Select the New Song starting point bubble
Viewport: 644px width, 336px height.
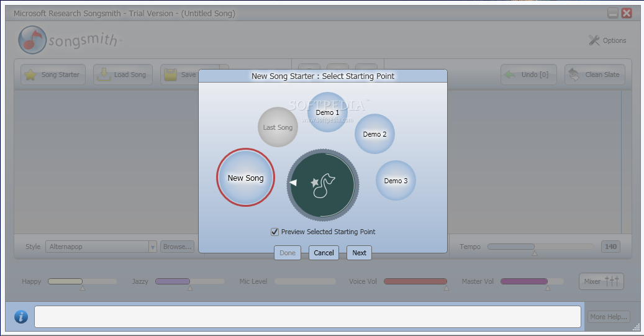pos(245,178)
